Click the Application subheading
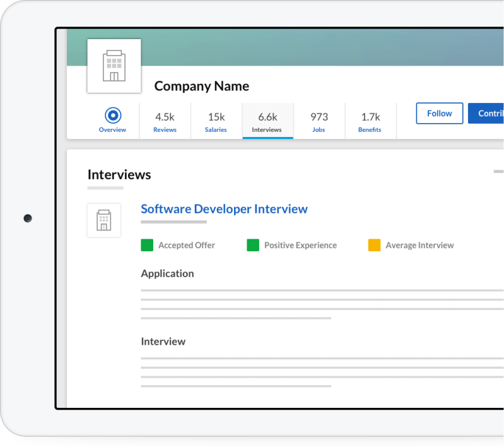 167,273
